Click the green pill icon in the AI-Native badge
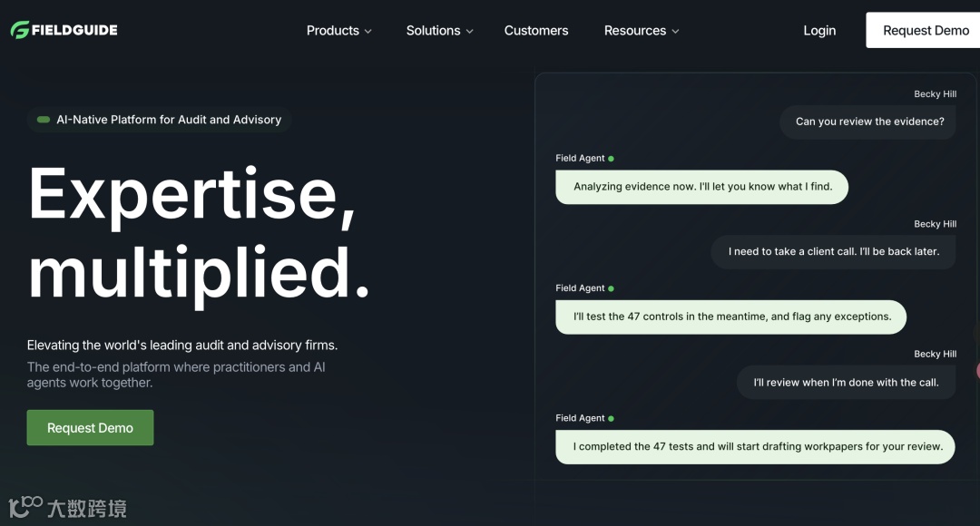The width and height of the screenshot is (980, 526). click(44, 120)
